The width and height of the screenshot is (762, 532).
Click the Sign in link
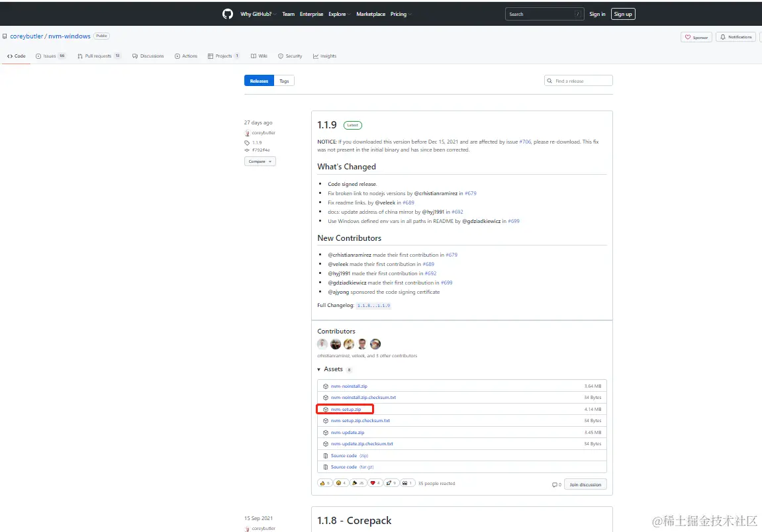click(x=597, y=14)
